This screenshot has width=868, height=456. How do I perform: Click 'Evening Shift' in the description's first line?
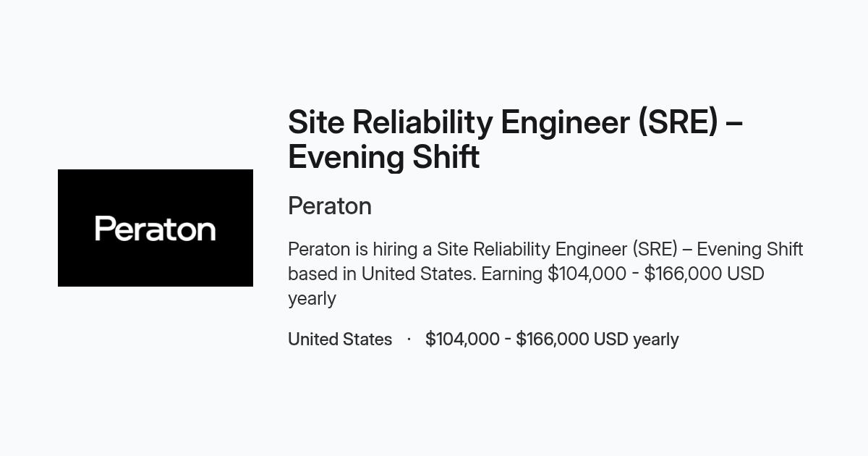[750, 249]
